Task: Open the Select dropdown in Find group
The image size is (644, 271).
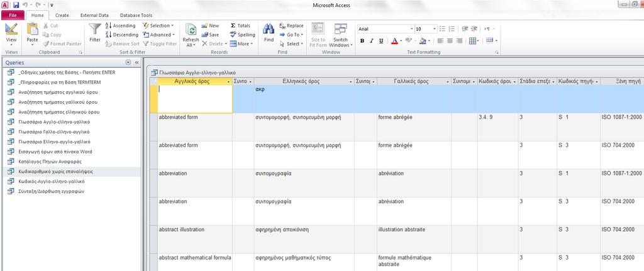Action: tap(292, 43)
